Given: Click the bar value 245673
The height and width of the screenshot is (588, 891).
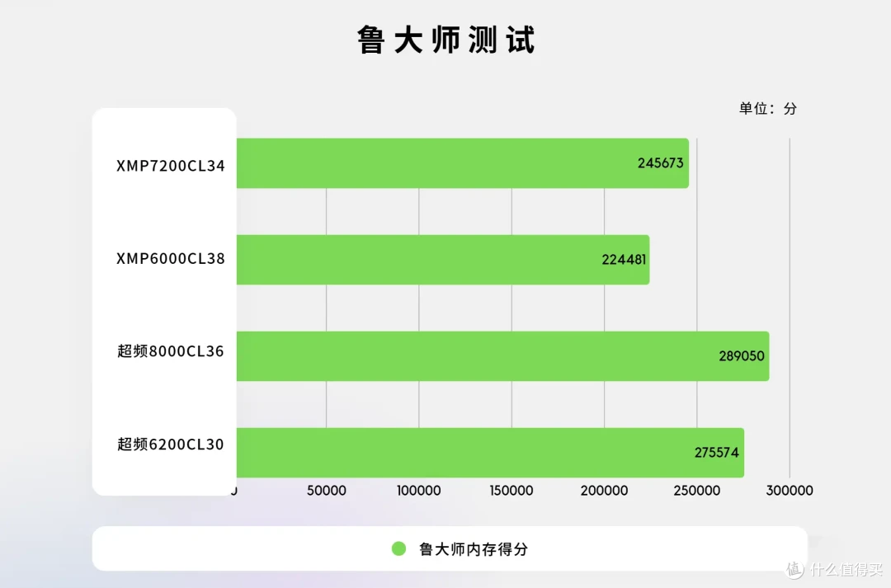Looking at the screenshot, I should click(x=660, y=163).
